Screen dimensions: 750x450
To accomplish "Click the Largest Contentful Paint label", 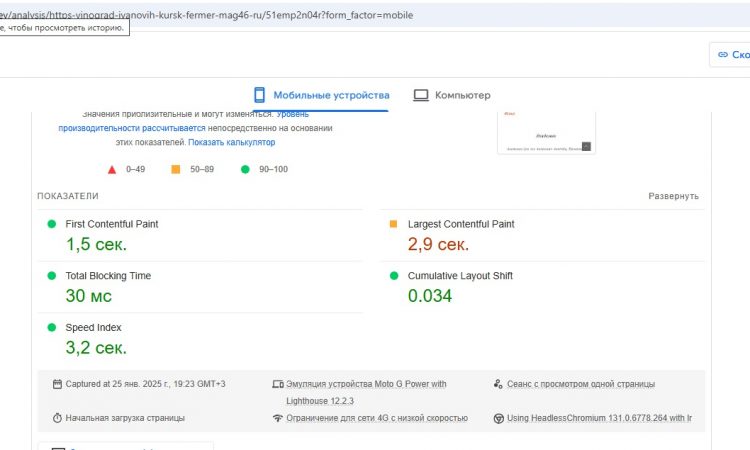I will tap(461, 224).
